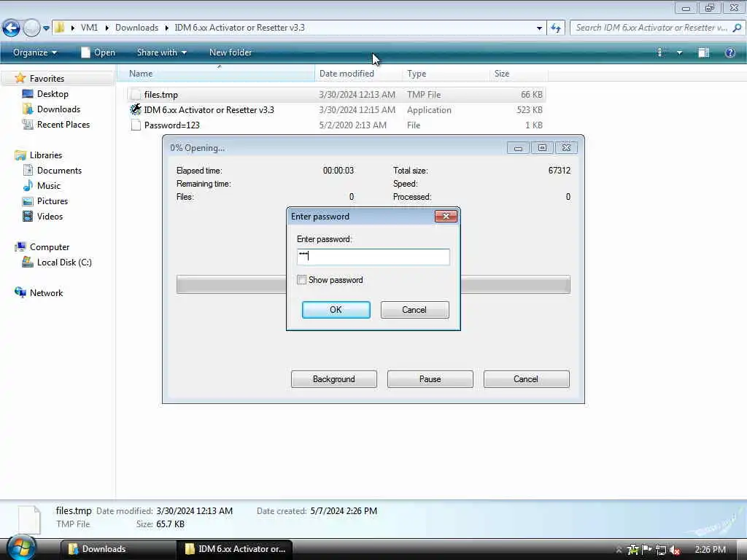747x560 pixels.
Task: Open Recent Places in navigation pane
Action: pos(63,124)
